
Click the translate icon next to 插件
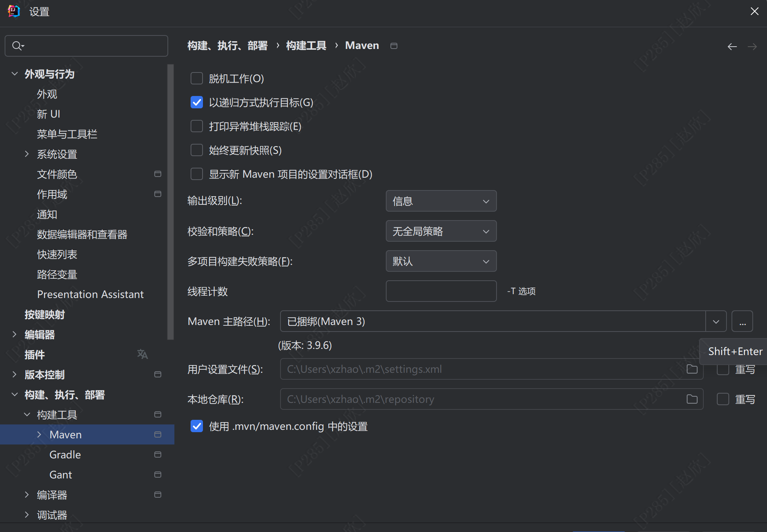pyautogui.click(x=142, y=354)
